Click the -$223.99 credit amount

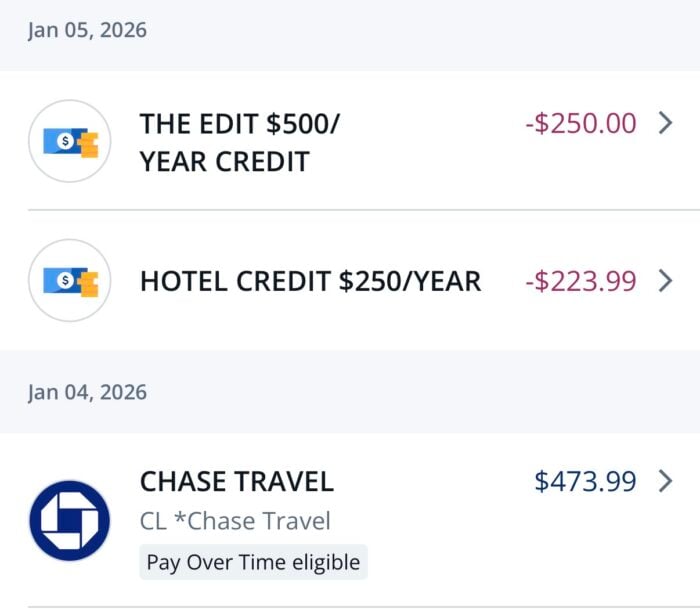coord(580,281)
